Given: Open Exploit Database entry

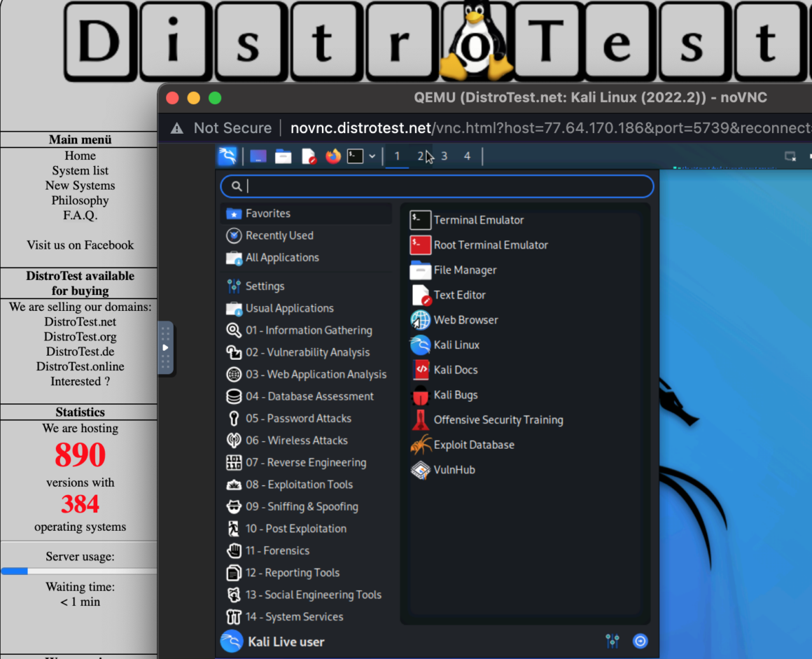Looking at the screenshot, I should pos(524,445).
